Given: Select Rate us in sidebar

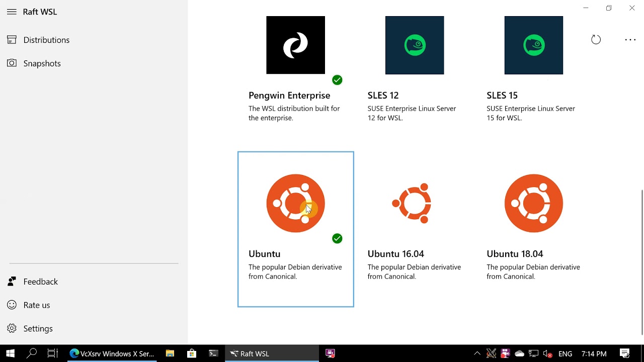Looking at the screenshot, I should [36, 305].
